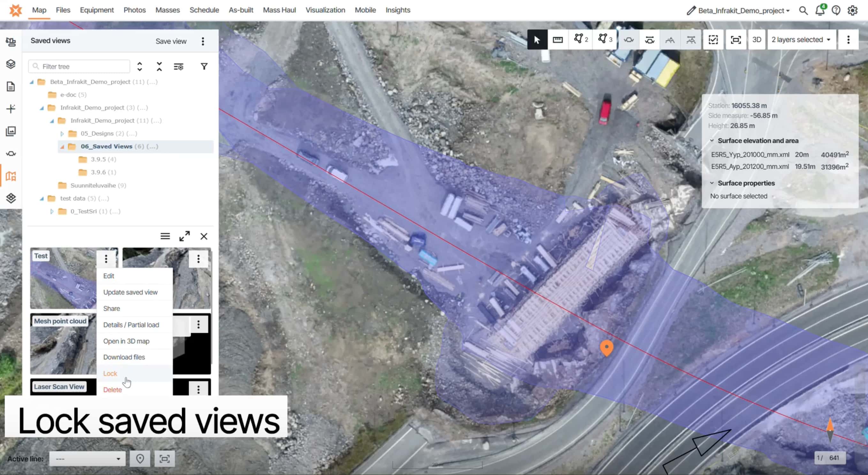Click the tree filter funnel icon
The image size is (868, 475).
(x=204, y=66)
